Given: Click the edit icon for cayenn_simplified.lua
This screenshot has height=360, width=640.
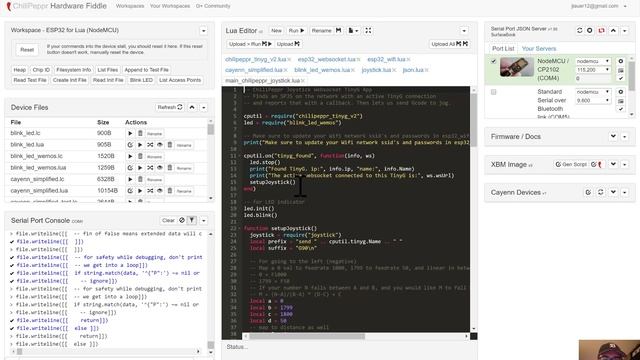Looking at the screenshot, I should (130, 191).
